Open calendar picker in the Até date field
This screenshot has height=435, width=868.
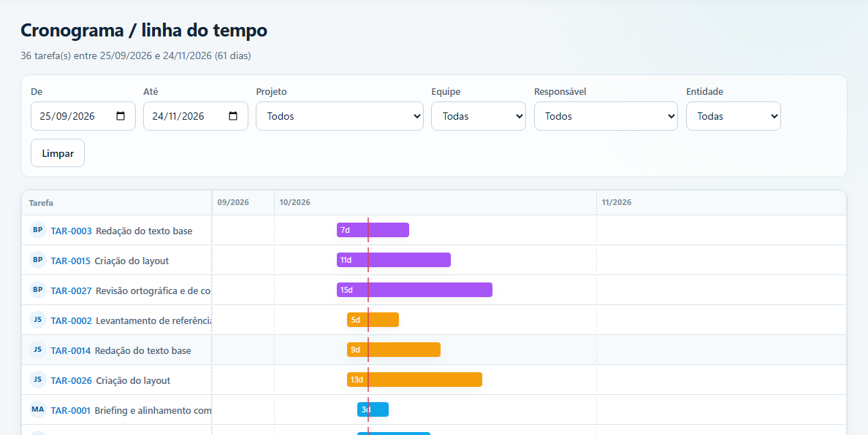(x=233, y=116)
